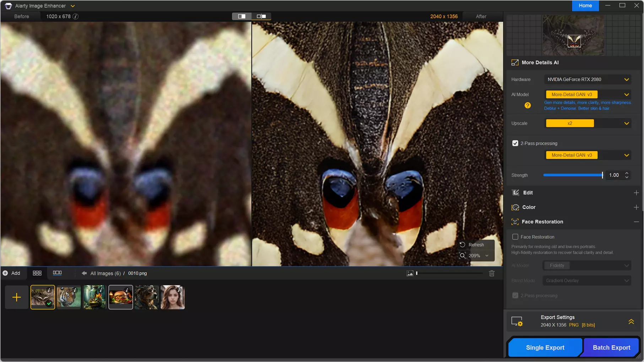Viewport: 644px width, 362px height.
Task: Click the Single Export button
Action: click(x=545, y=347)
